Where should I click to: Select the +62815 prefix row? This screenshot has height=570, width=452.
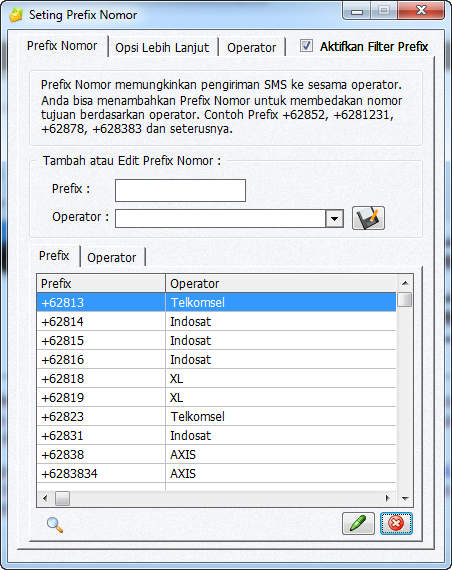point(216,340)
